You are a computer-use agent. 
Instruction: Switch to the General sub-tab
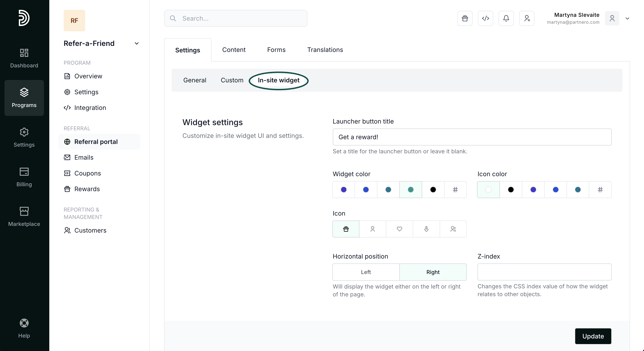[194, 80]
